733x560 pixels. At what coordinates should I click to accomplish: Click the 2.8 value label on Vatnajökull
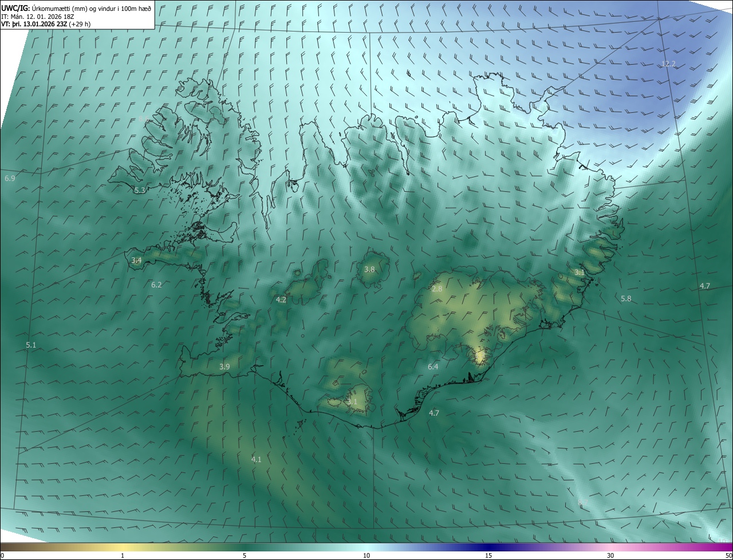pyautogui.click(x=437, y=289)
